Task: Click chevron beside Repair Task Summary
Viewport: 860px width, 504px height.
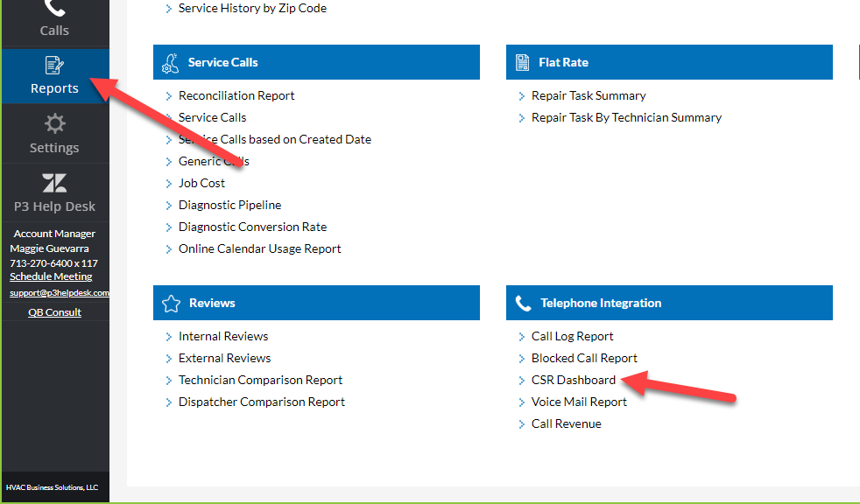Action: click(522, 96)
